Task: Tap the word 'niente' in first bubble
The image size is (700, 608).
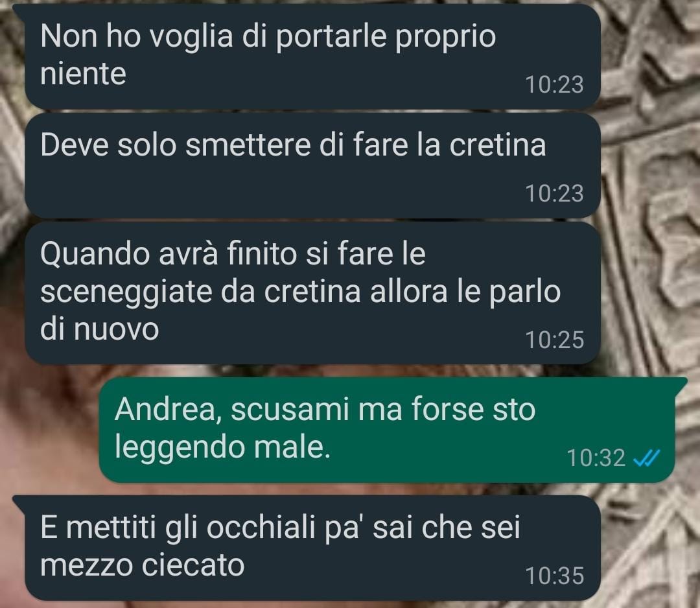Action: tap(84, 74)
